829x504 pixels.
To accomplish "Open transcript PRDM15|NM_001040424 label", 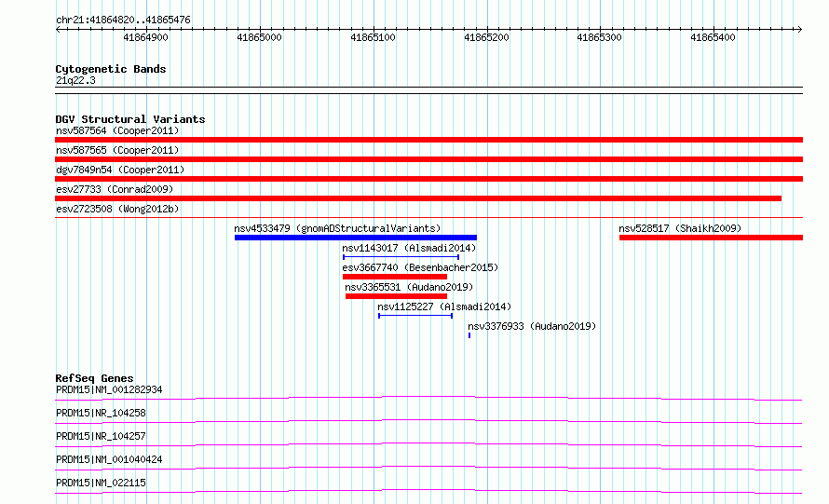I will pos(109,459).
